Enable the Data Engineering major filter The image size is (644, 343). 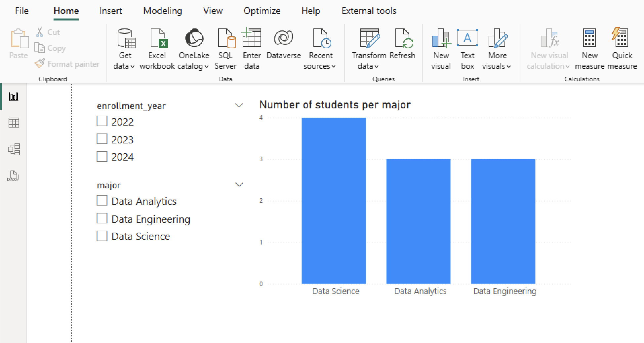pos(101,218)
